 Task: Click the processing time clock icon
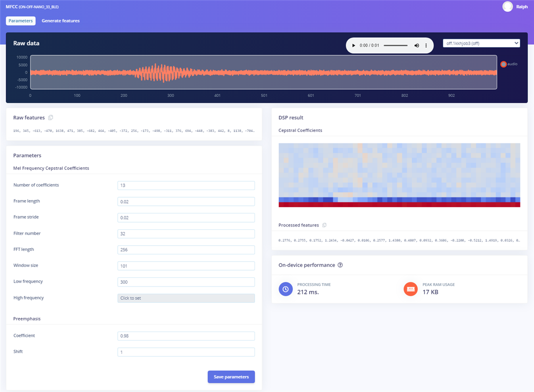coord(285,289)
